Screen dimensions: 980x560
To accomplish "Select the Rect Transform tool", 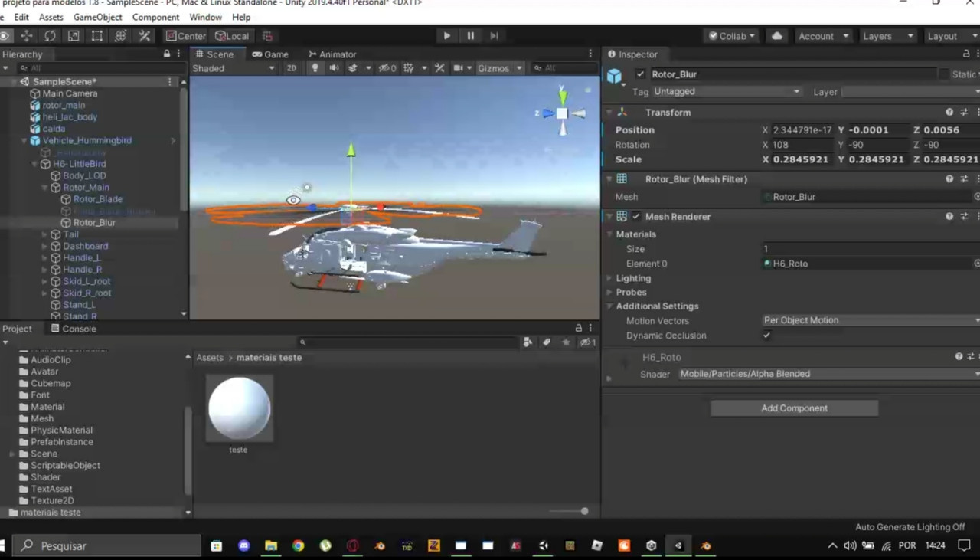I will tap(97, 36).
